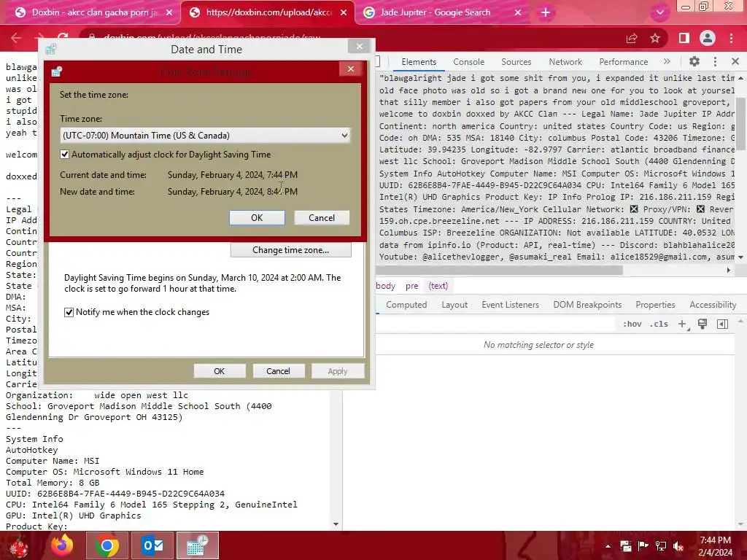Click Cancel in Time Zone Settings dialog
This screenshot has width=747, height=560.
click(x=322, y=217)
